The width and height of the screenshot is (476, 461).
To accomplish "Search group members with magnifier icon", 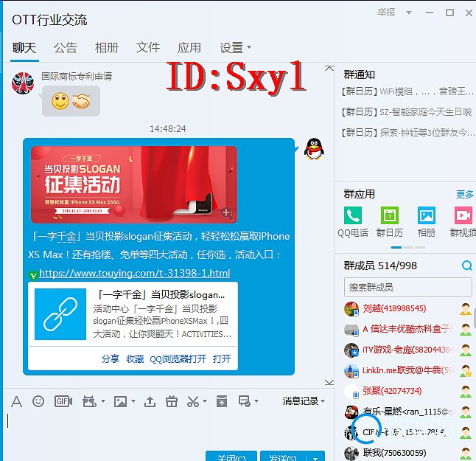I will tap(467, 266).
